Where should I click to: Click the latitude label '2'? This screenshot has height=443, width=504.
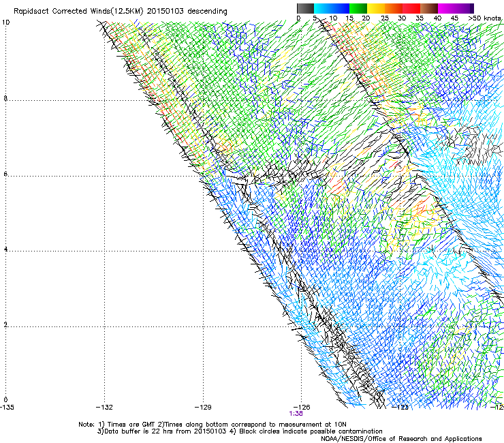pos(5,325)
